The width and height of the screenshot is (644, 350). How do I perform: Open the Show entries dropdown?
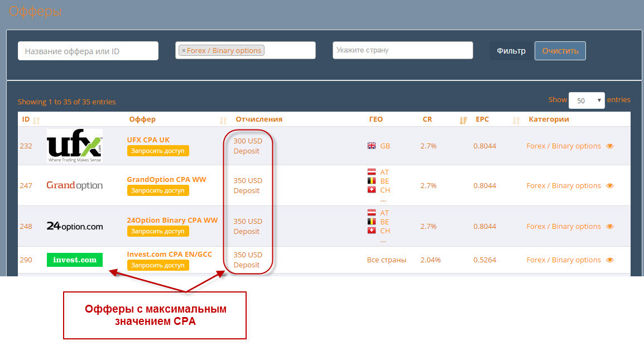pos(587,100)
